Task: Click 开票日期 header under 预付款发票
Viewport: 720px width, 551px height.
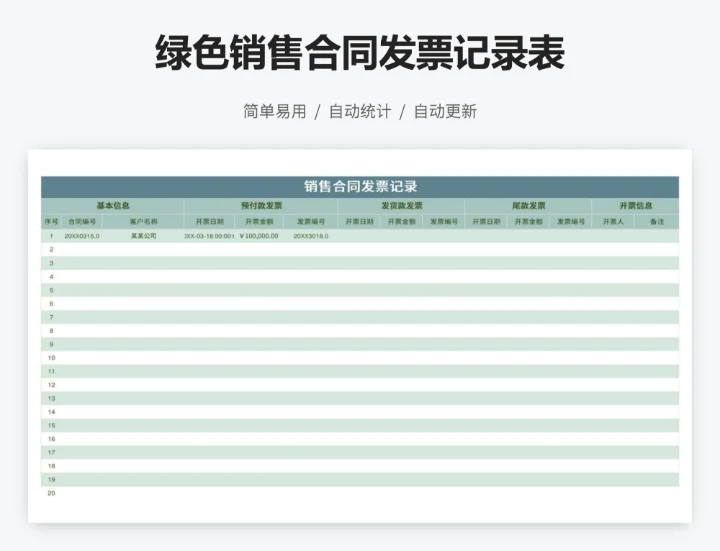Action: click(x=209, y=222)
